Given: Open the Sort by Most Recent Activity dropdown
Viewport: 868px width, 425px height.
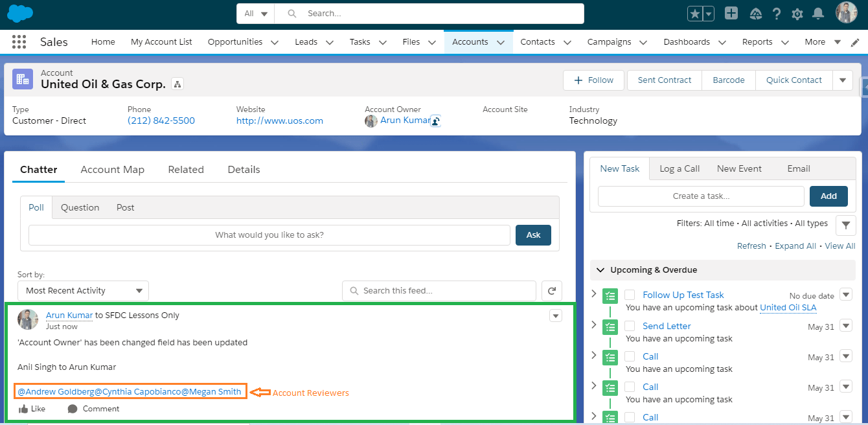Looking at the screenshot, I should (x=83, y=291).
